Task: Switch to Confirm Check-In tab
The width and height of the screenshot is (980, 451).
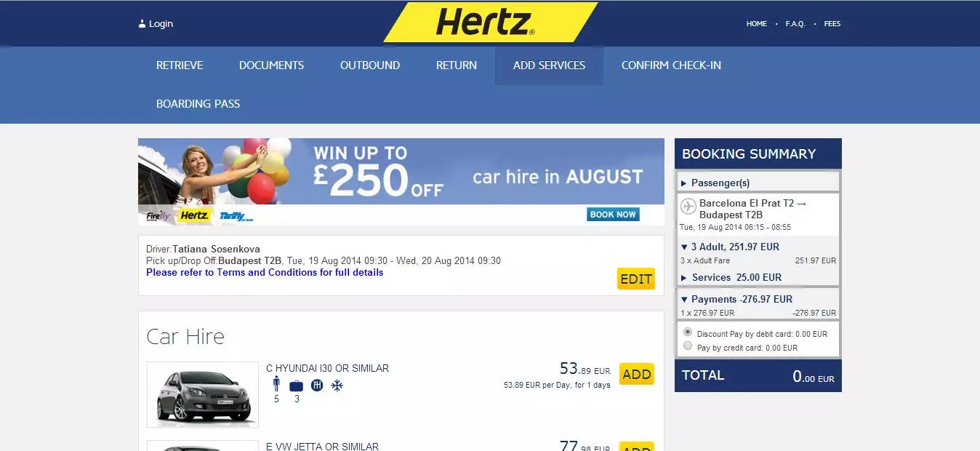Action: pyautogui.click(x=671, y=65)
